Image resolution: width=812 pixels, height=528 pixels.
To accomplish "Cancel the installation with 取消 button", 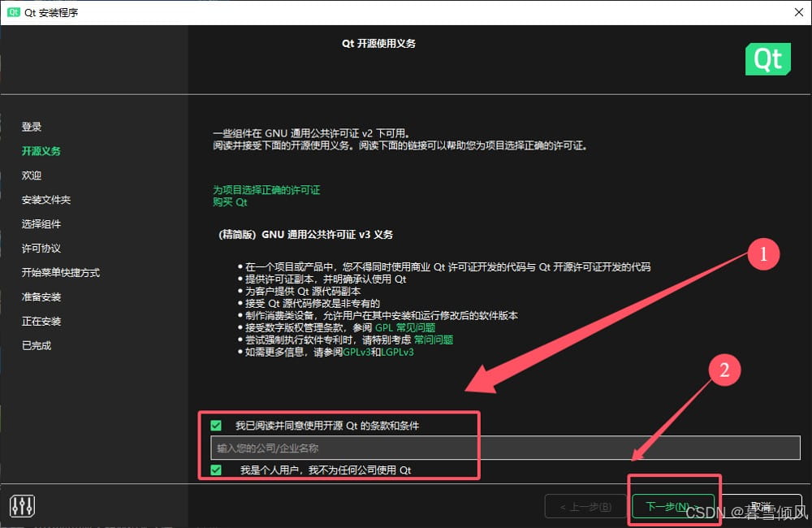I will point(762,506).
